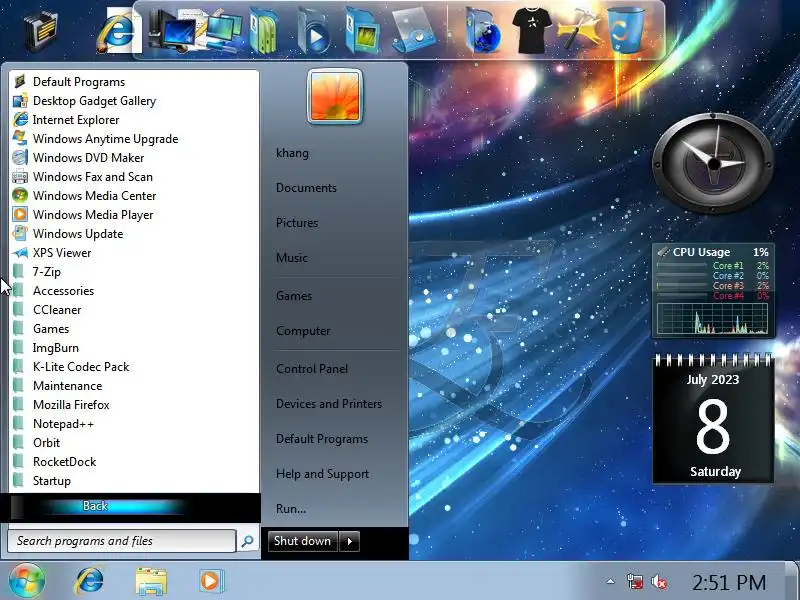Click the network tray icon
Viewport: 800px width, 600px height.
point(635,582)
